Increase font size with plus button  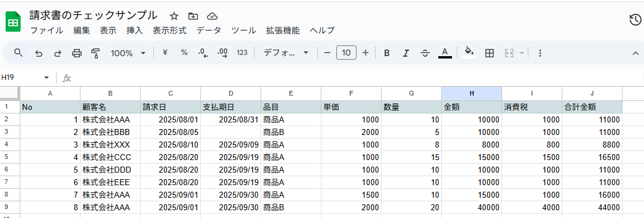(x=366, y=53)
